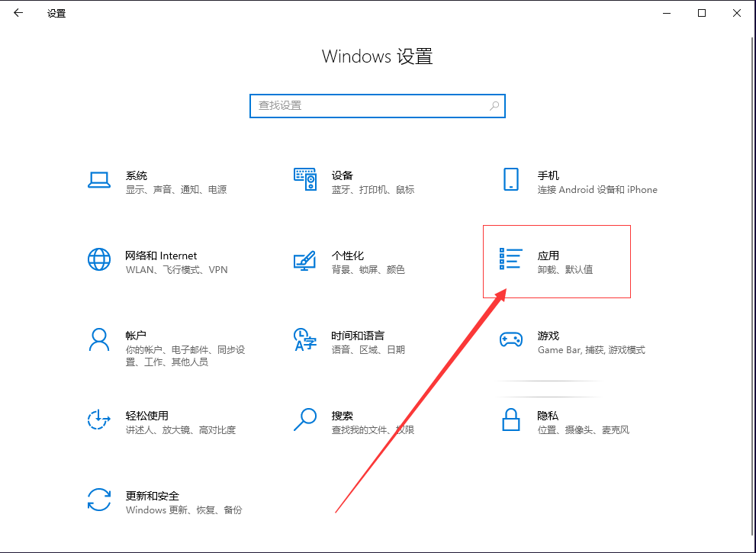Open 帐户 settings title
The width and height of the screenshot is (756, 553).
[x=136, y=336]
